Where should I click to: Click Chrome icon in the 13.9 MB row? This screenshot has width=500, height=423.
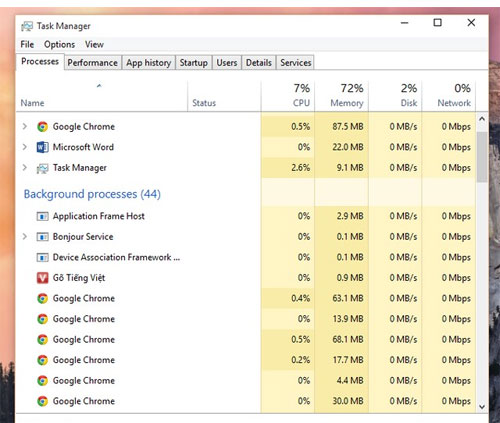point(42,319)
